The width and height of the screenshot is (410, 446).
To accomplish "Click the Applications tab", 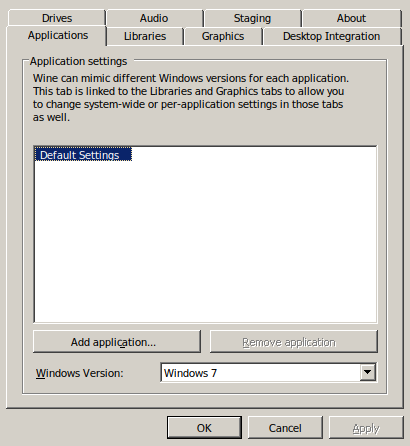I will (x=57, y=35).
